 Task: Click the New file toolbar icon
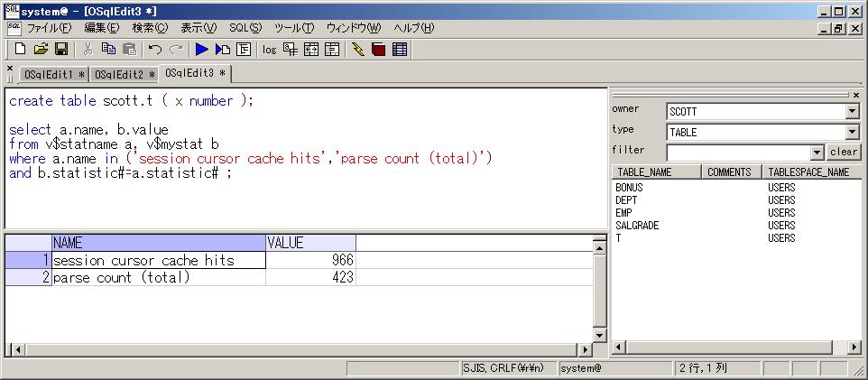click(20, 49)
